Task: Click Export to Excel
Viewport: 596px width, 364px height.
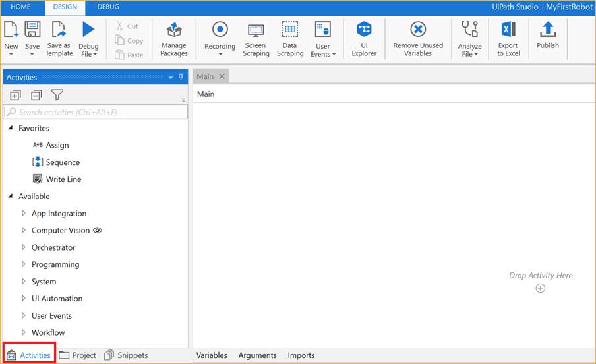Action: (x=508, y=39)
